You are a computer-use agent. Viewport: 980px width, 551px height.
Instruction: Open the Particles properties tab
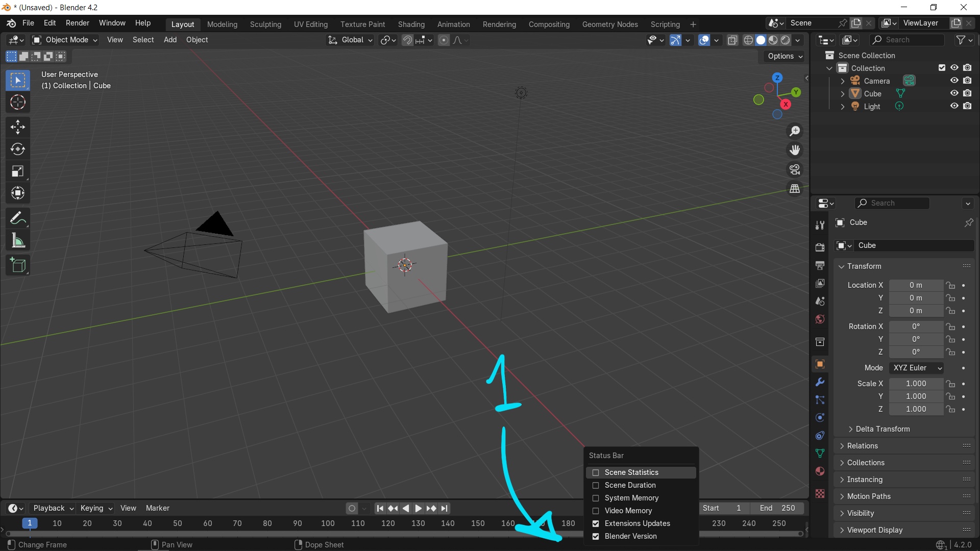820,400
